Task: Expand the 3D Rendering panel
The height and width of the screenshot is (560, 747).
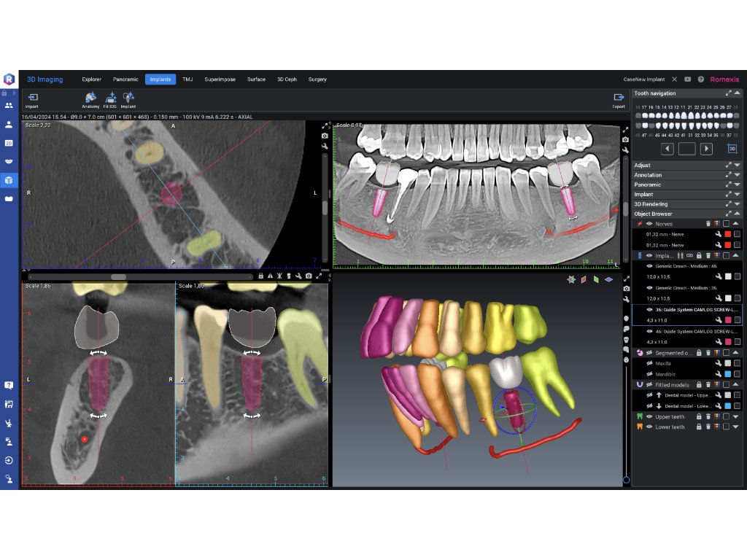Action: (x=737, y=204)
